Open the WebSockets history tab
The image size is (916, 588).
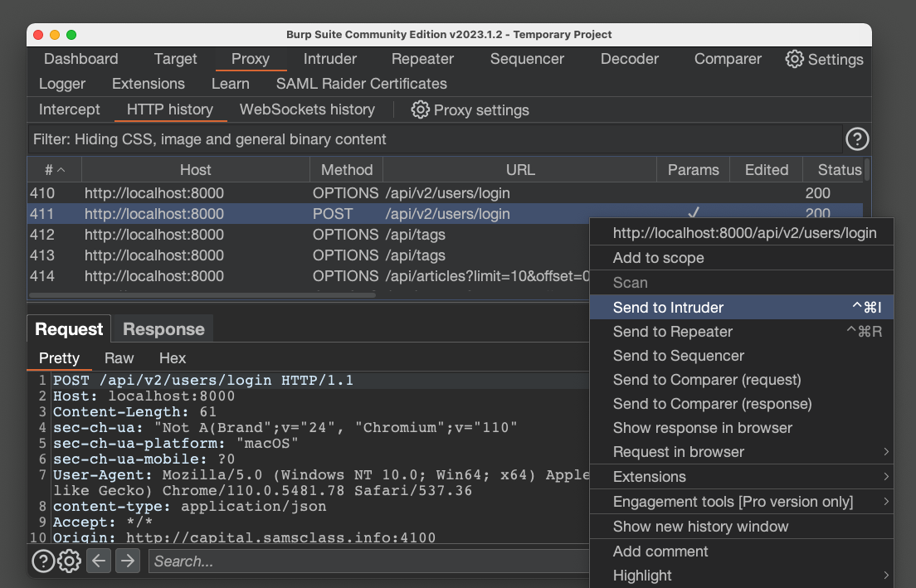click(x=307, y=109)
